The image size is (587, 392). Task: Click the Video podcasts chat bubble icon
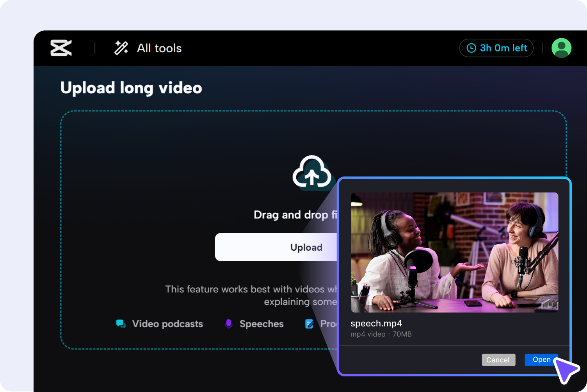click(121, 324)
